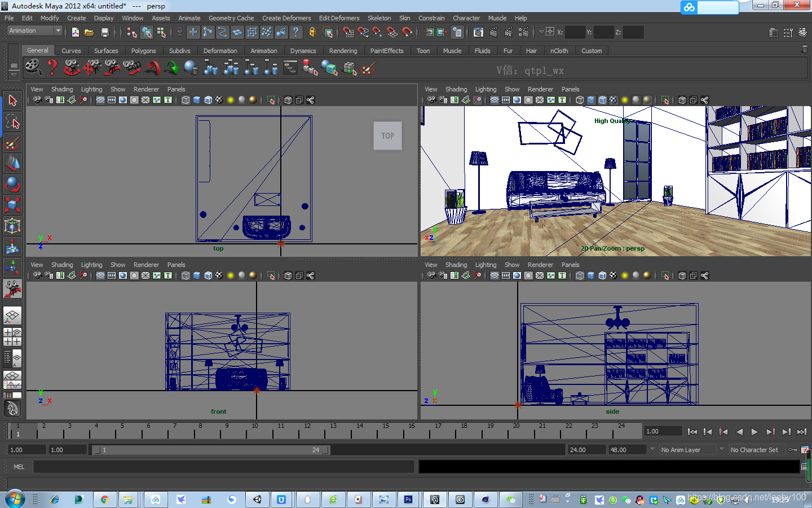812x508 pixels.
Task: Click MEL command line label
Action: coord(19,467)
